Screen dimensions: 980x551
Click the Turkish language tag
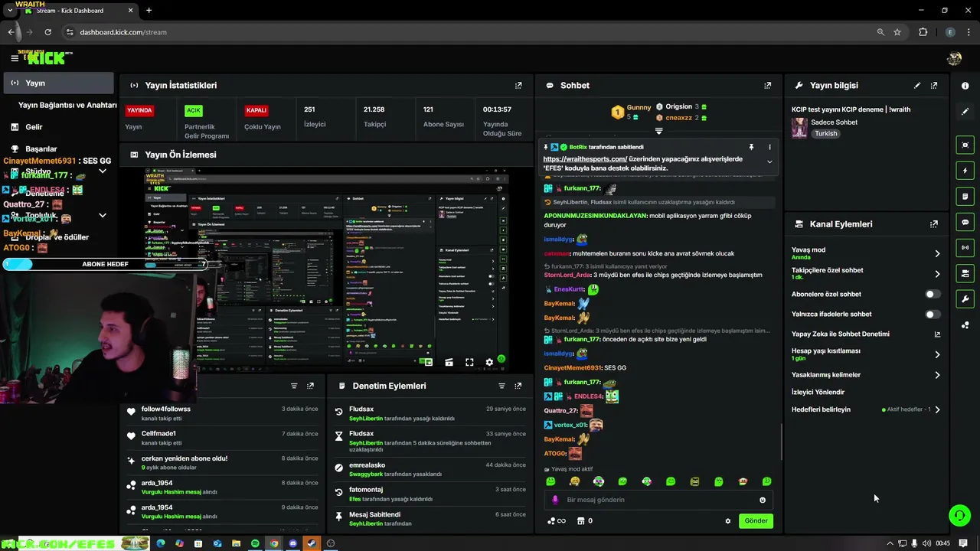point(826,134)
